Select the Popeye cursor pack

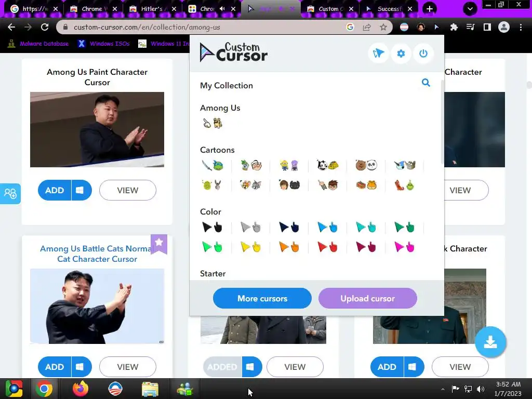[x=251, y=165]
